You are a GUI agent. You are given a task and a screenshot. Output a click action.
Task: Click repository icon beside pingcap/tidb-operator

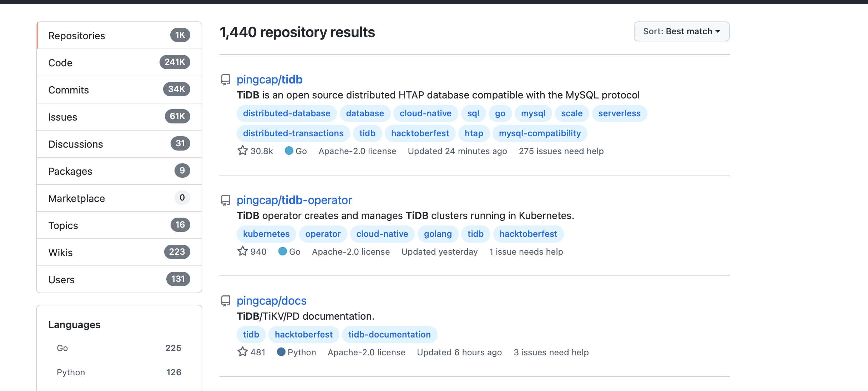[226, 200]
